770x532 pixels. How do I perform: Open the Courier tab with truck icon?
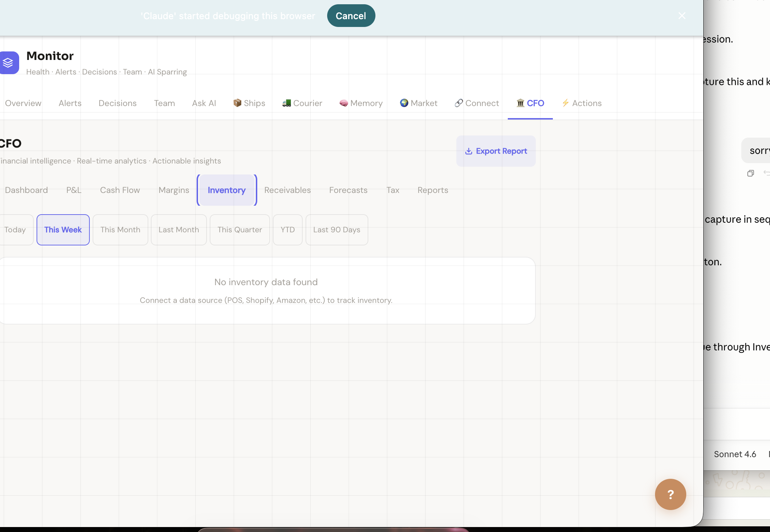click(x=302, y=103)
